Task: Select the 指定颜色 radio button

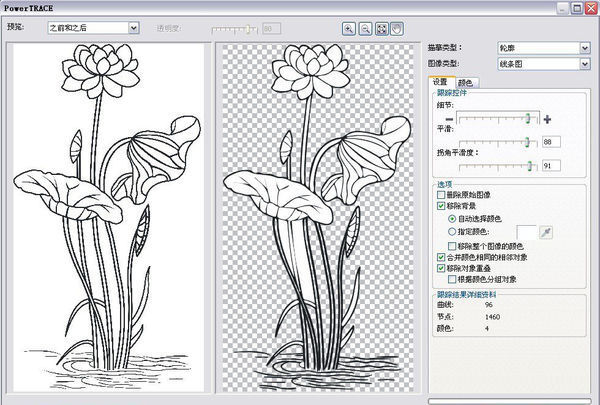Action: pyautogui.click(x=453, y=231)
